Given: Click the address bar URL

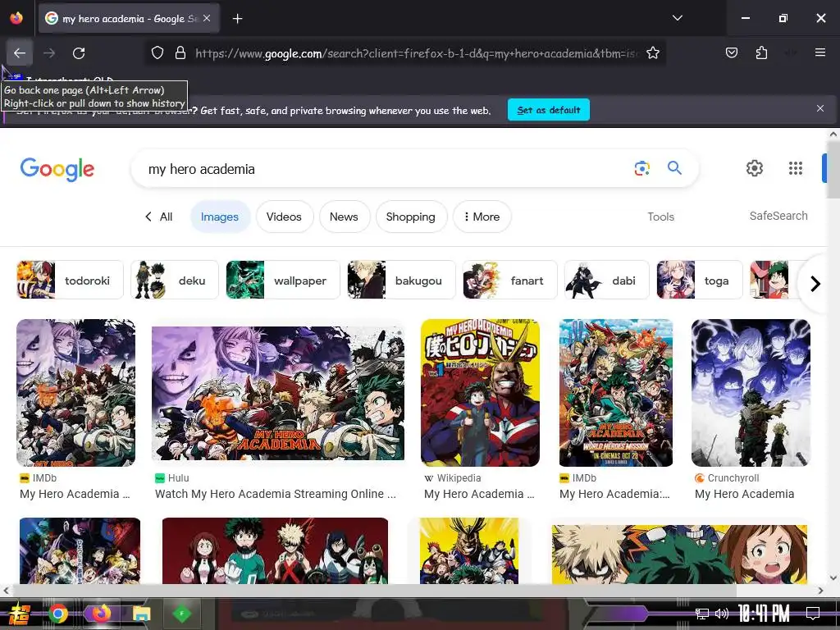Looking at the screenshot, I should click(x=417, y=53).
